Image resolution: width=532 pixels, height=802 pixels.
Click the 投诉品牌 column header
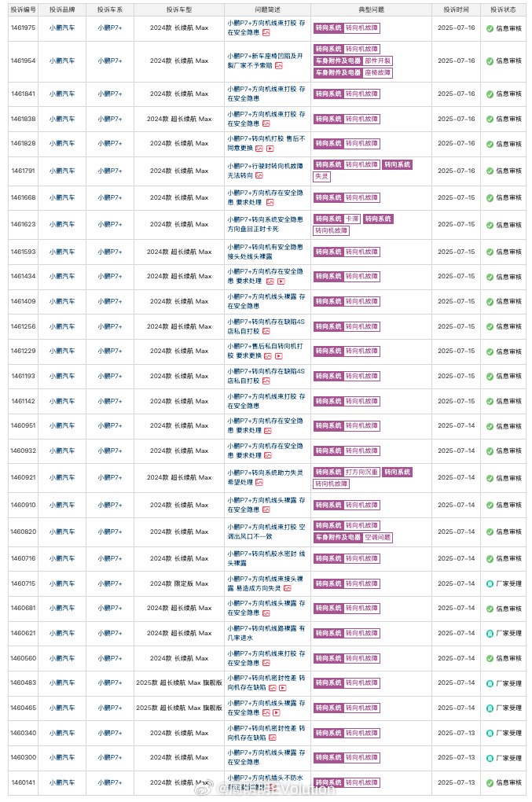[62, 9]
